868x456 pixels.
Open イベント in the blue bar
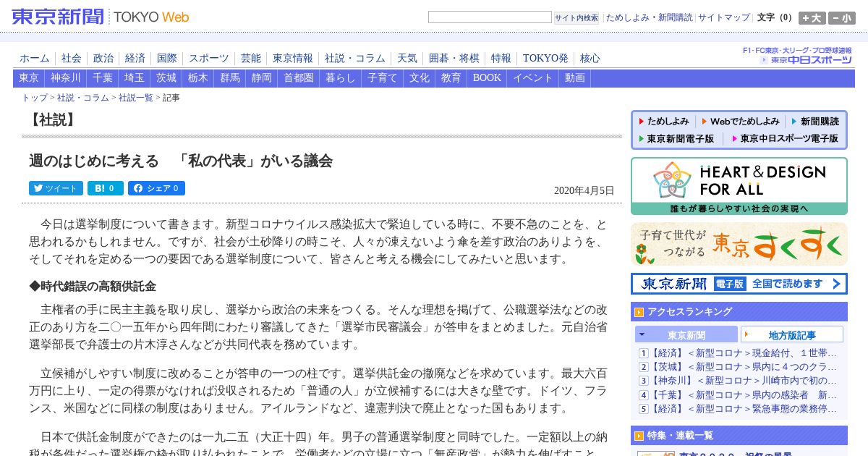pyautogui.click(x=533, y=78)
